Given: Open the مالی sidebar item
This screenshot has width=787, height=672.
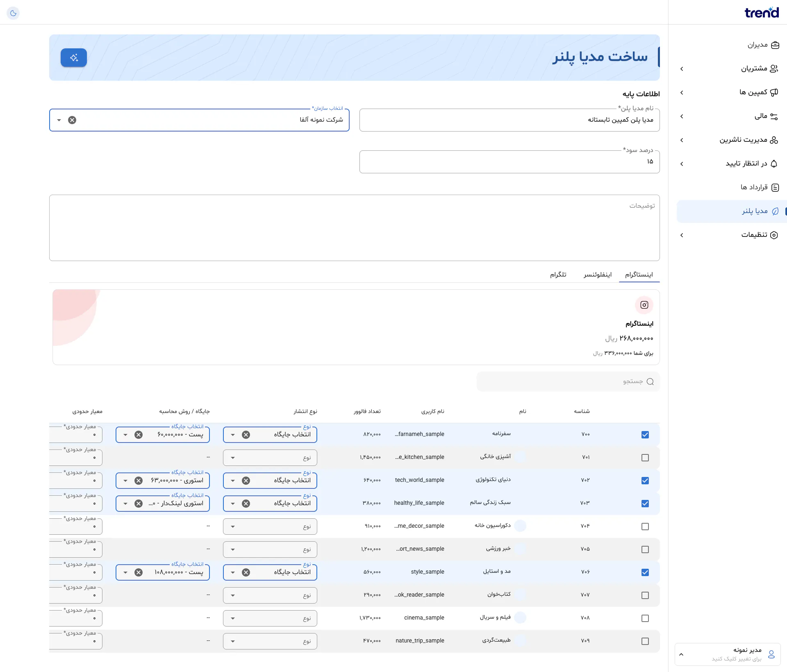Looking at the screenshot, I should tap(732, 116).
